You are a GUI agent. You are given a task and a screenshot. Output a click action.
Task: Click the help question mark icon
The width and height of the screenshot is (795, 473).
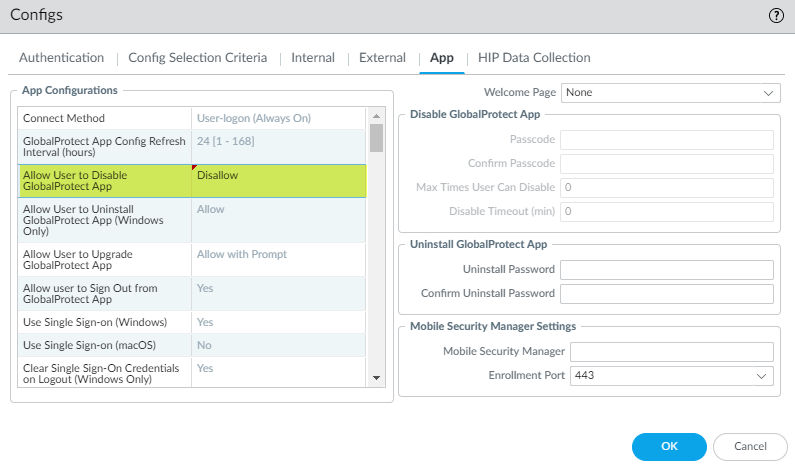776,16
